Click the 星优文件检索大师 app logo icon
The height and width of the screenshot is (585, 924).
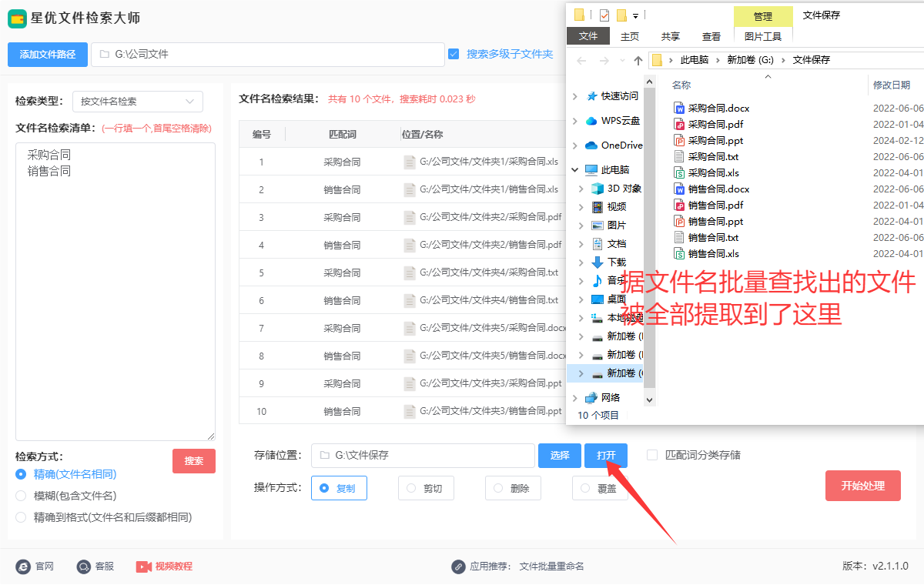pyautogui.click(x=17, y=18)
